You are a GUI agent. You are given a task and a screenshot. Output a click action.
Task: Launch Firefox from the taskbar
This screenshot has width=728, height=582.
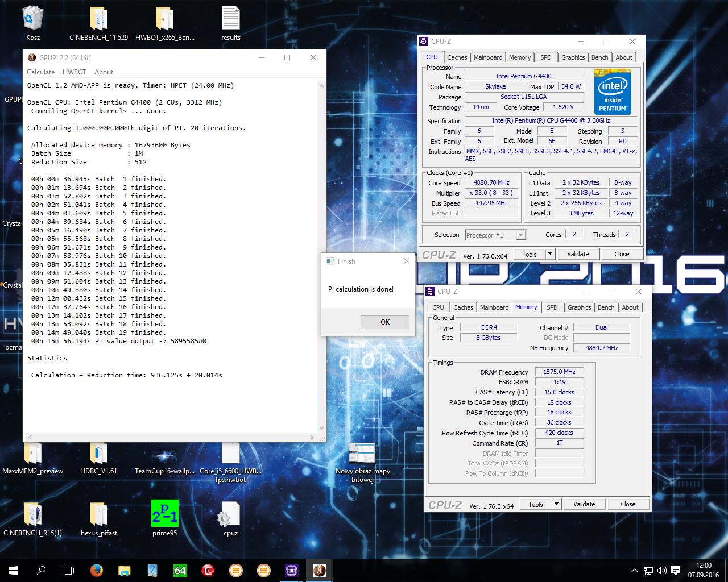(x=97, y=570)
